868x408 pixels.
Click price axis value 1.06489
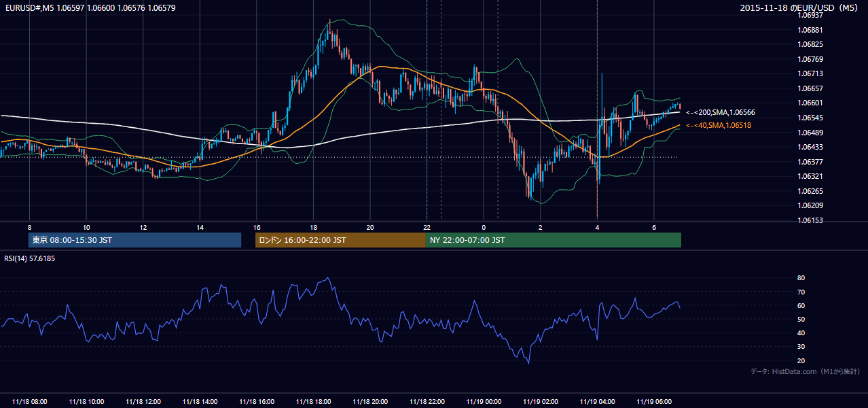tap(810, 133)
